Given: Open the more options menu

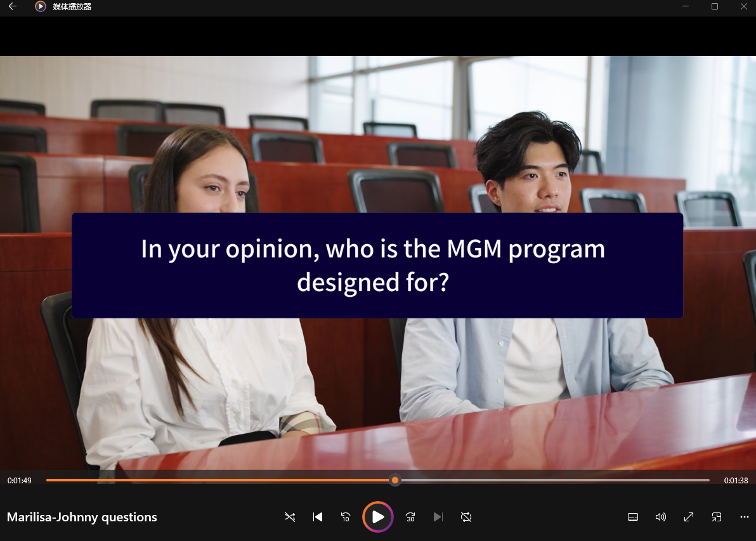Looking at the screenshot, I should click(745, 517).
